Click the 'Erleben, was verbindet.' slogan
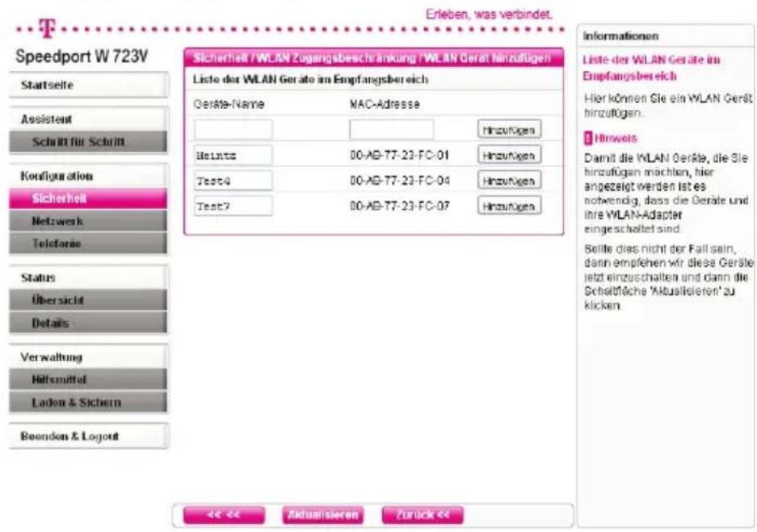 pyautogui.click(x=489, y=15)
